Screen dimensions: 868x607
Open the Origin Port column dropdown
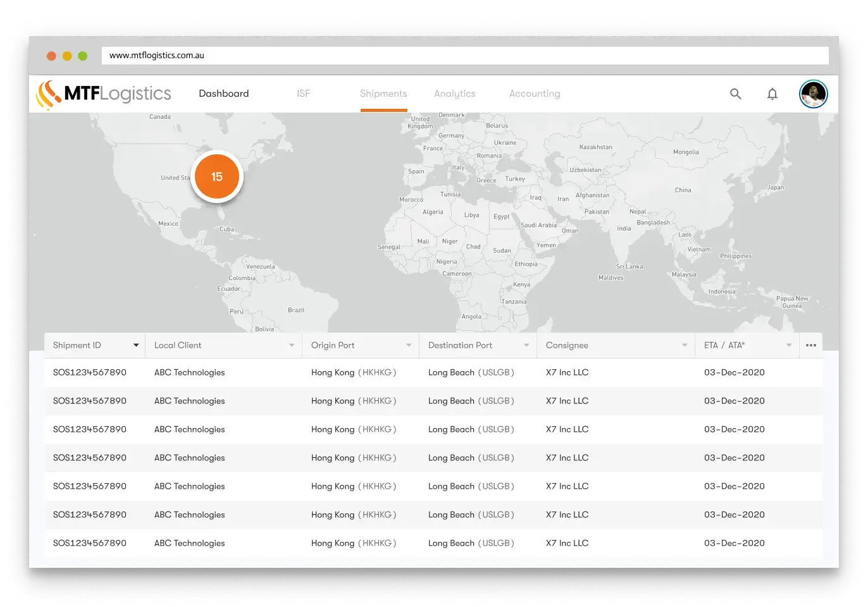[409, 345]
